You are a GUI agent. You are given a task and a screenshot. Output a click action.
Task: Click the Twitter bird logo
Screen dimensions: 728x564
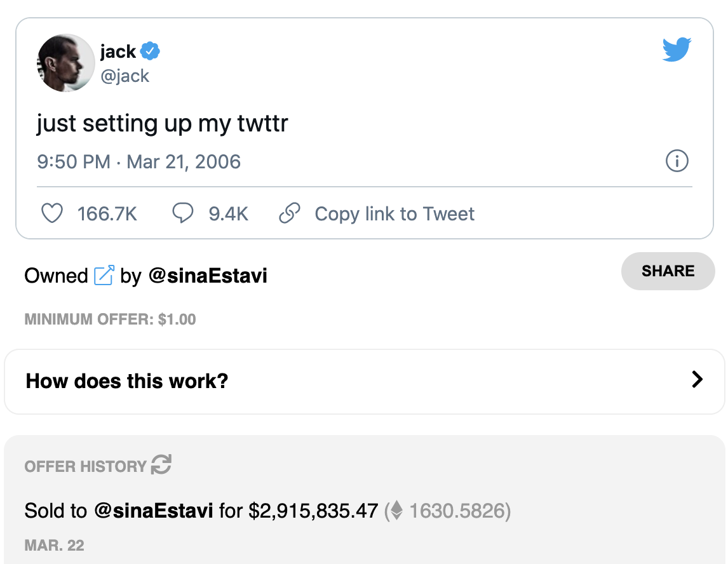point(677,50)
